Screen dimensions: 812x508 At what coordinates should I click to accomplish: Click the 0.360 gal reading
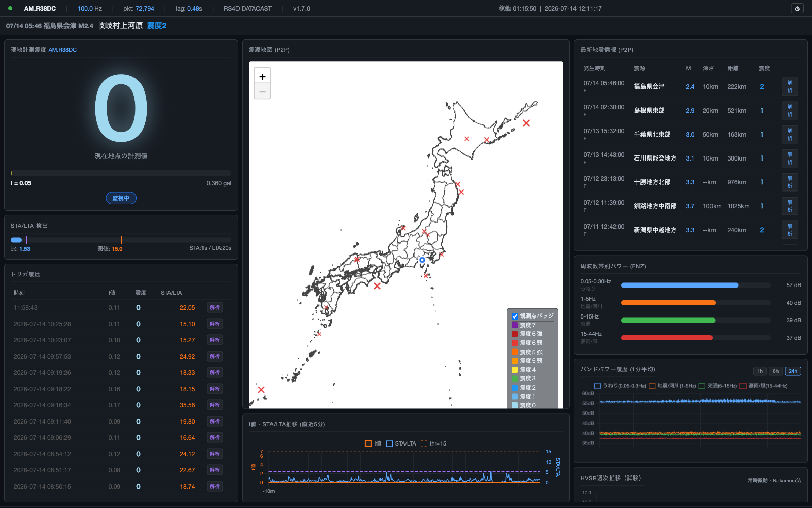219,183
